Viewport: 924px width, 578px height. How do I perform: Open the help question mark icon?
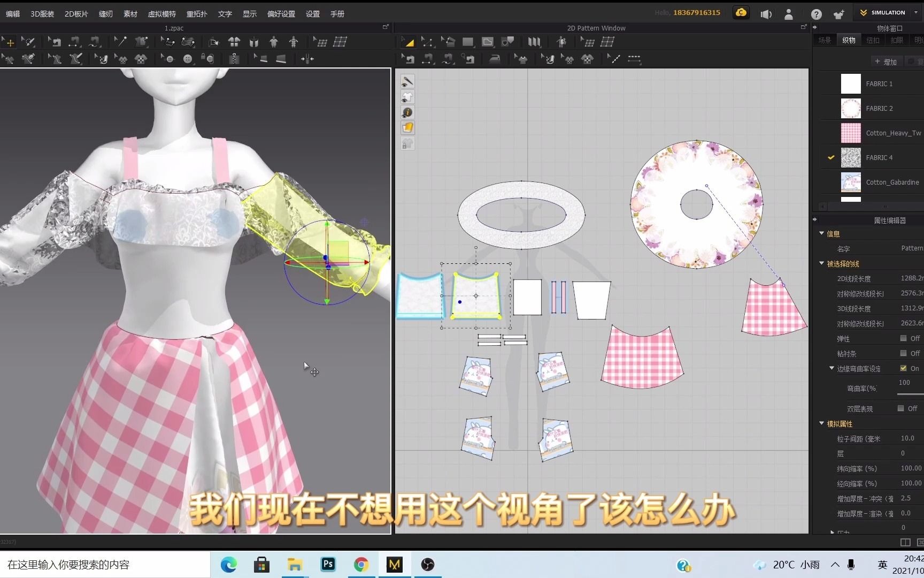(x=816, y=14)
